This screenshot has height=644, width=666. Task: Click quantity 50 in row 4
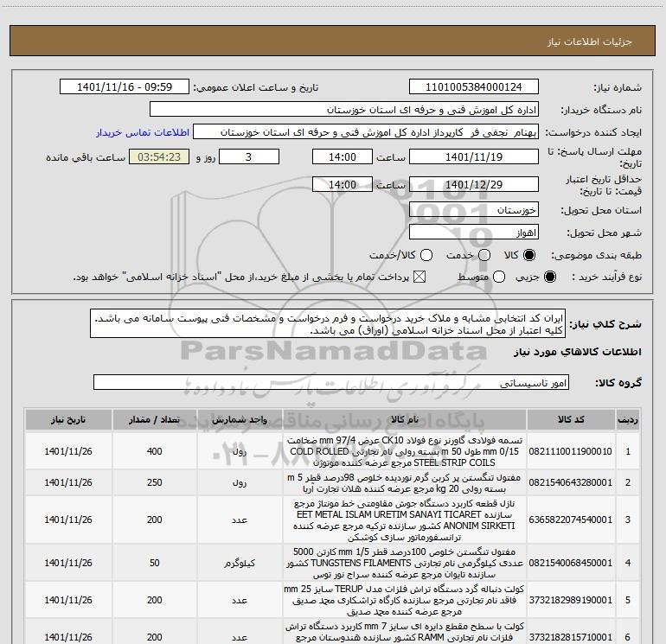click(x=155, y=563)
